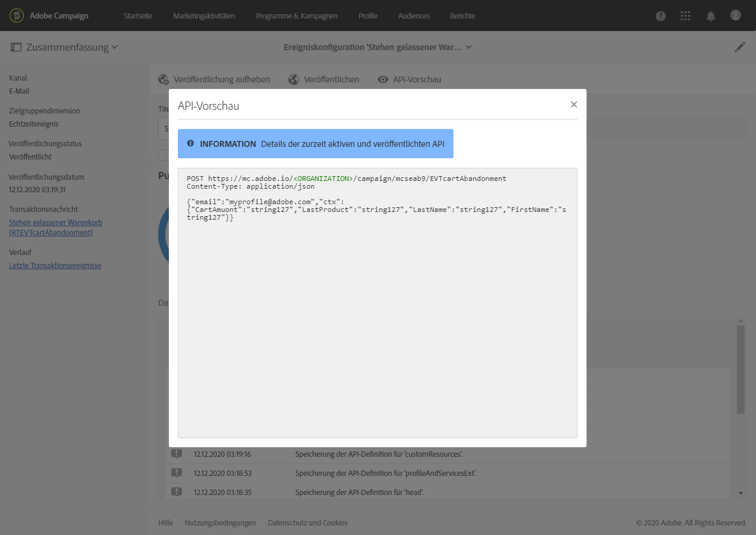Click the scrollbar down arrow of the log list
The width and height of the screenshot is (756, 535).
coord(740,493)
